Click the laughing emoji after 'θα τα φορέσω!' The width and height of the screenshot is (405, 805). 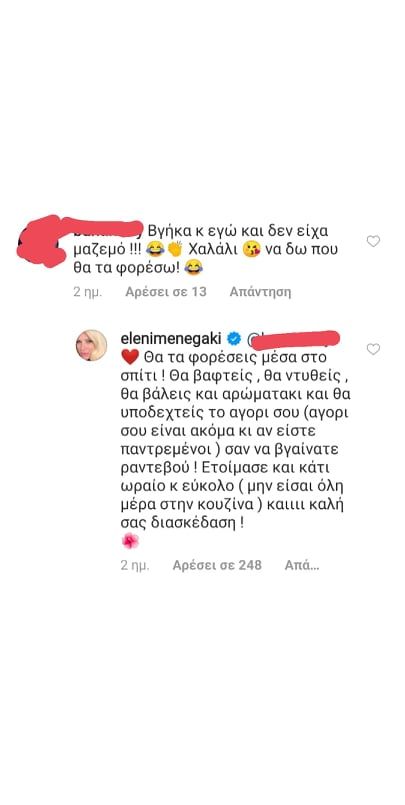[x=193, y=267]
